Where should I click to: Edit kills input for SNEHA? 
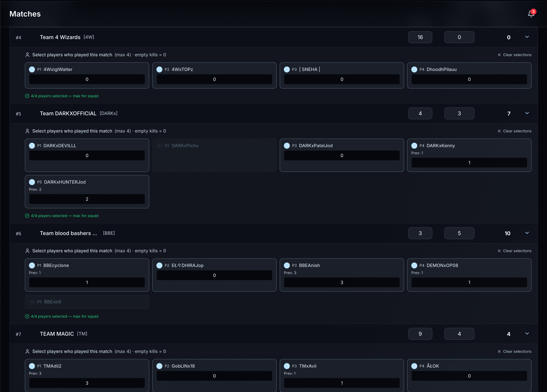click(x=342, y=79)
